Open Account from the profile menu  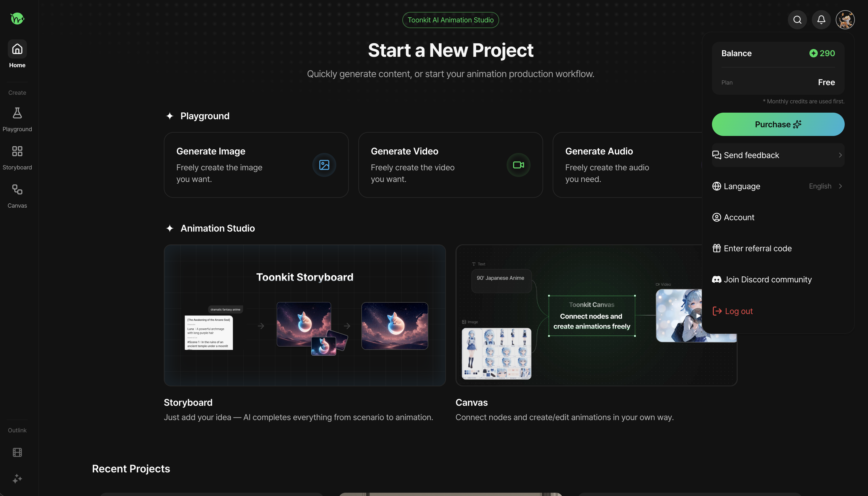tap(778, 217)
